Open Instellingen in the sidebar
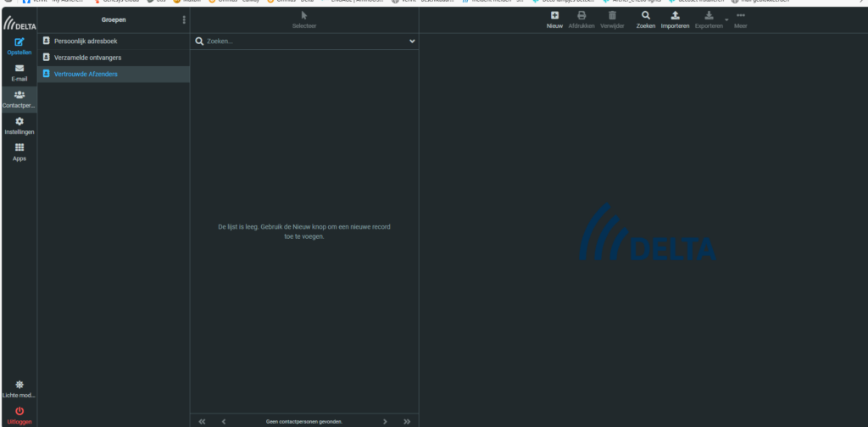This screenshot has width=868, height=427. click(x=19, y=125)
